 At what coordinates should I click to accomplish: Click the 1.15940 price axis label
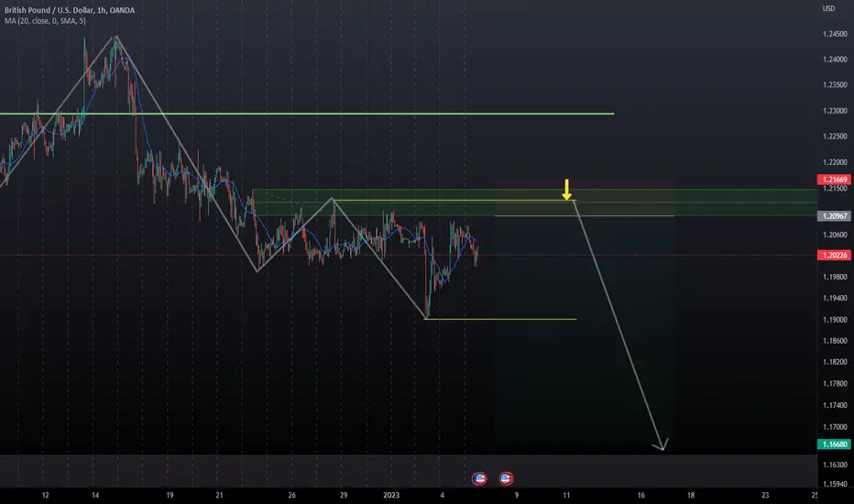pos(835,484)
